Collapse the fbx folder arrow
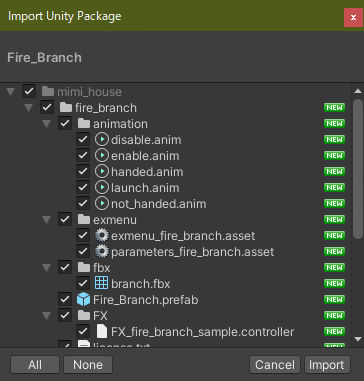This screenshot has height=381, width=364. pyautogui.click(x=47, y=268)
